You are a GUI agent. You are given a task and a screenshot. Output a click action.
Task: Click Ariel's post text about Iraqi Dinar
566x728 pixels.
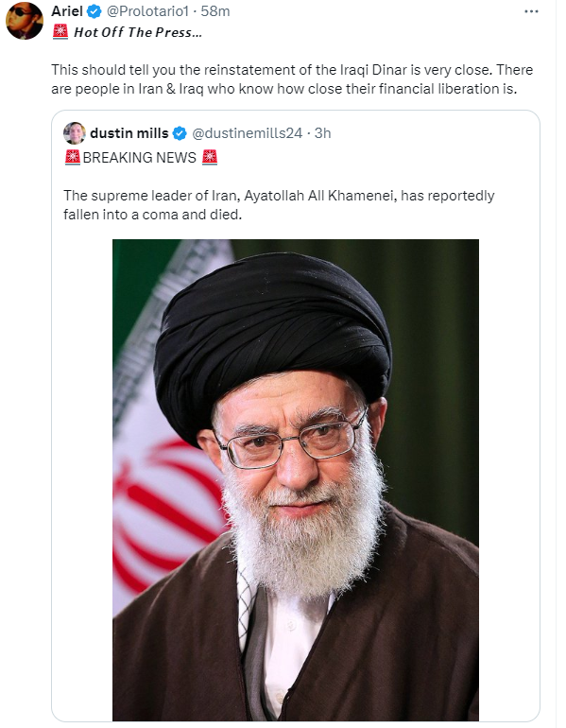pyautogui.click(x=292, y=79)
